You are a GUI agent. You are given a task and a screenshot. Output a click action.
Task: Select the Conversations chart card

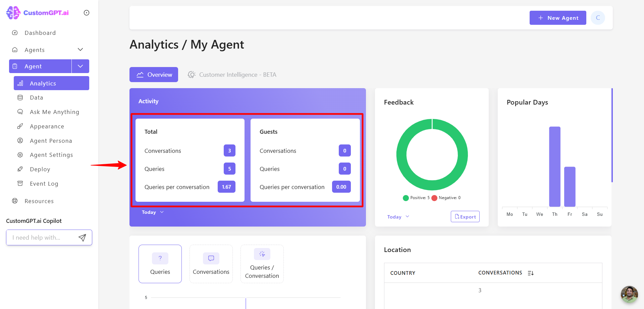click(211, 264)
